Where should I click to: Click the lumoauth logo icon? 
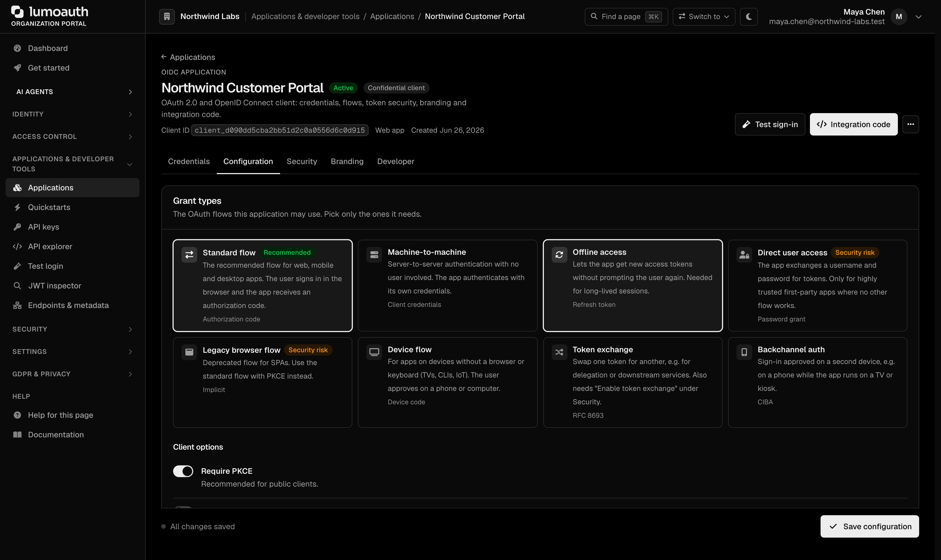click(17, 12)
